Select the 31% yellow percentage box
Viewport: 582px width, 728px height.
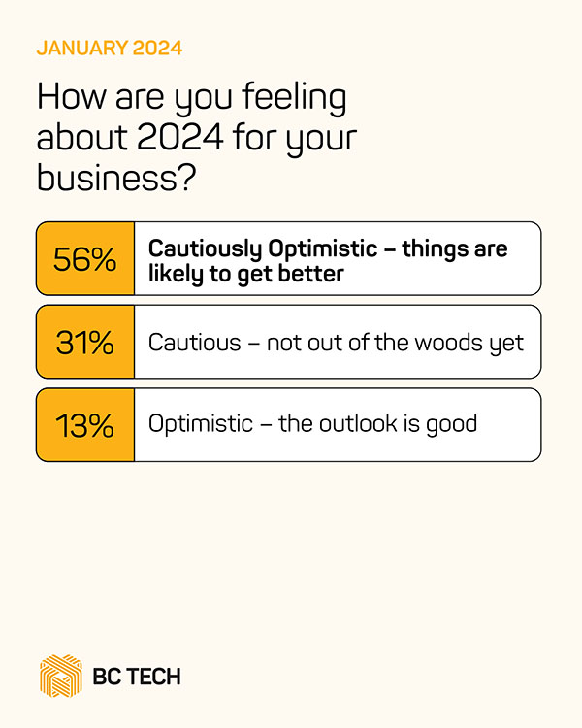coord(85,342)
